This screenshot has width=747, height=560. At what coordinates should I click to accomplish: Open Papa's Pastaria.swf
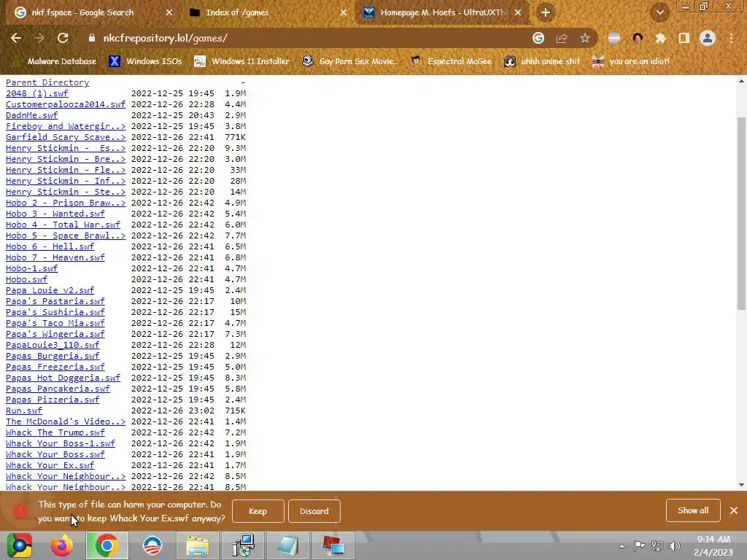55,301
